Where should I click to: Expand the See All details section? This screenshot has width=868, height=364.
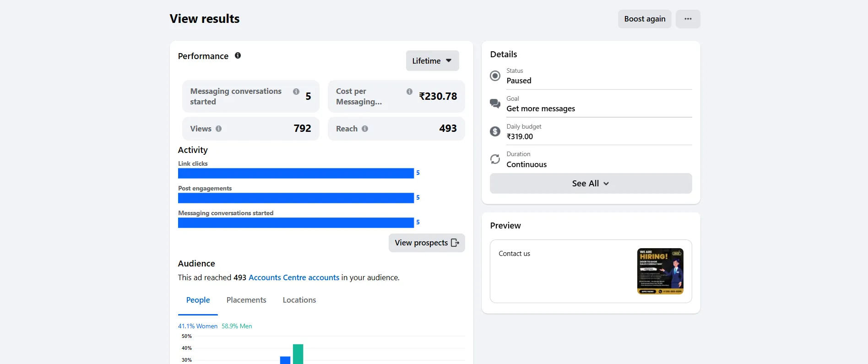click(590, 183)
